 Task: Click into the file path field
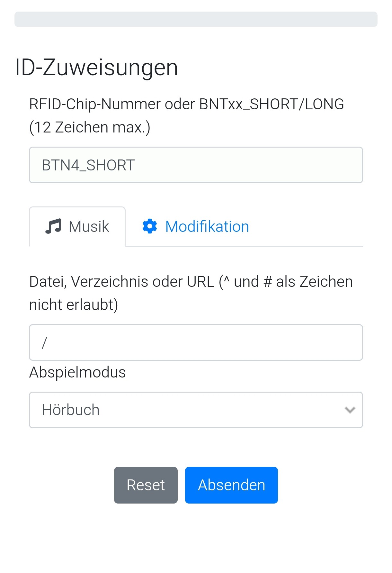pos(196,342)
